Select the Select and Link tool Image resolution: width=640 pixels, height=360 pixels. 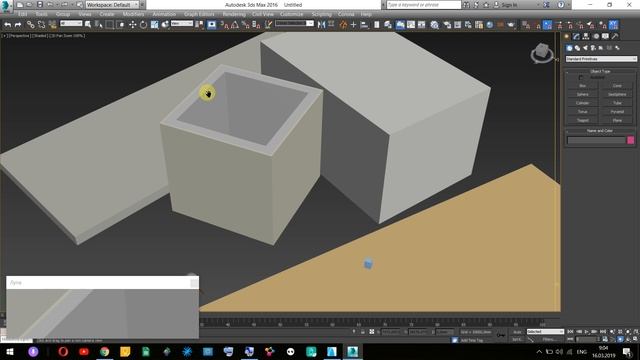tap(31, 25)
